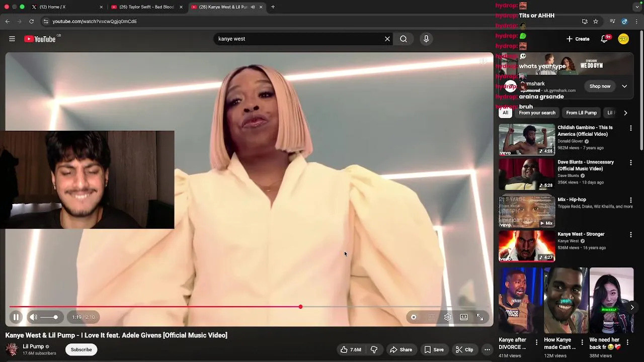The width and height of the screenshot is (644, 362).
Task: Open options for Mix - Hip-hop
Action: (x=630, y=200)
